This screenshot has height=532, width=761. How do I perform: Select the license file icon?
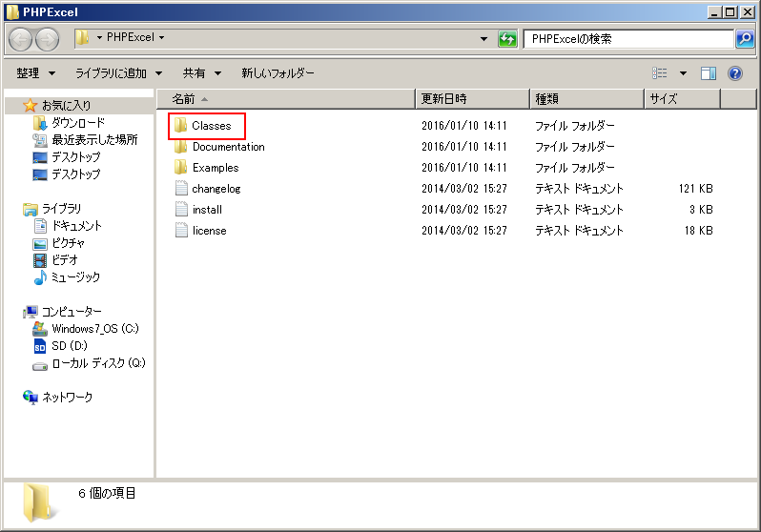tap(181, 230)
